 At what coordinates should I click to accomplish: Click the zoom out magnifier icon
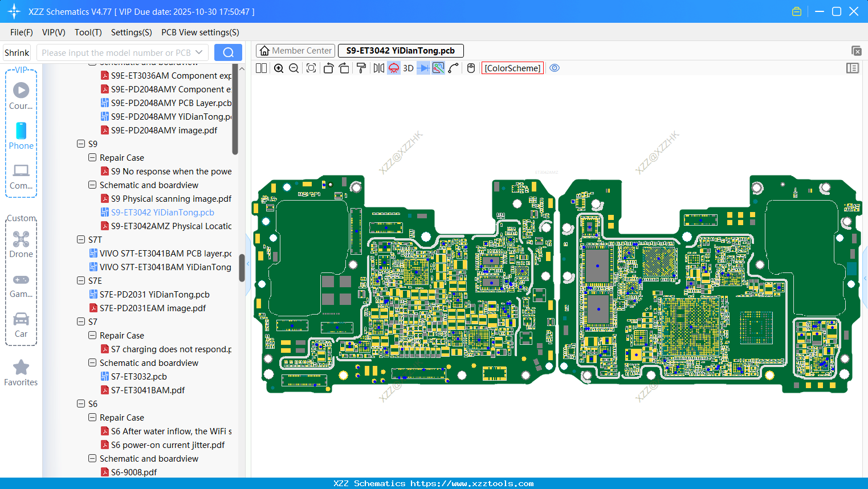pos(294,68)
